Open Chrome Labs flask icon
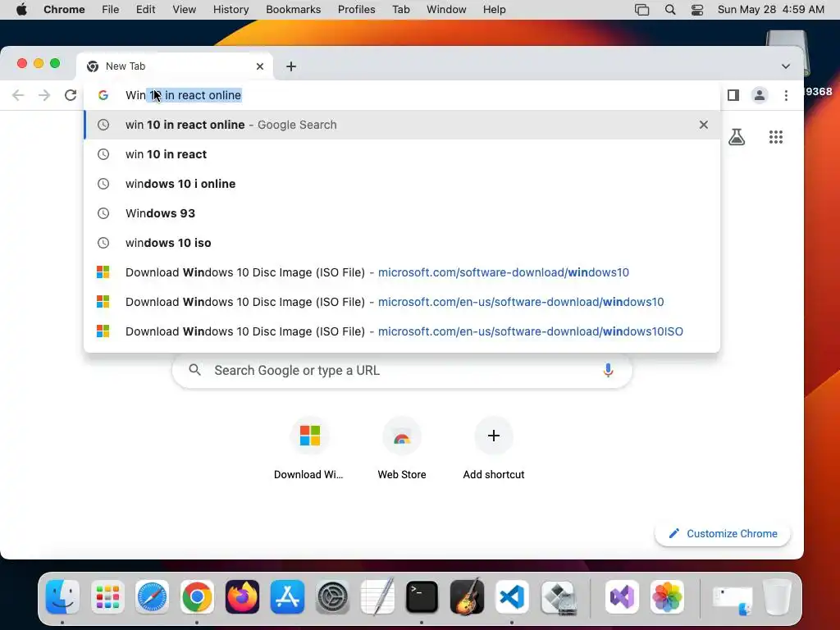840x630 pixels. [x=737, y=137]
